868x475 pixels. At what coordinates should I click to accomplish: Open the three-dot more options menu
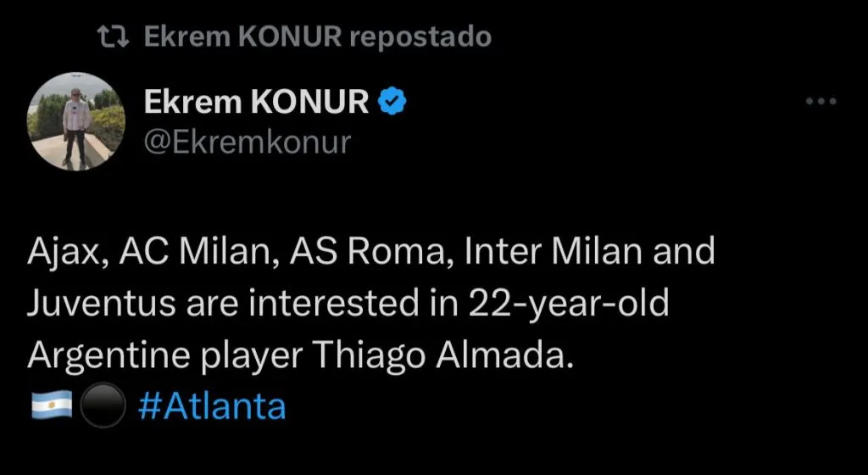tap(821, 102)
